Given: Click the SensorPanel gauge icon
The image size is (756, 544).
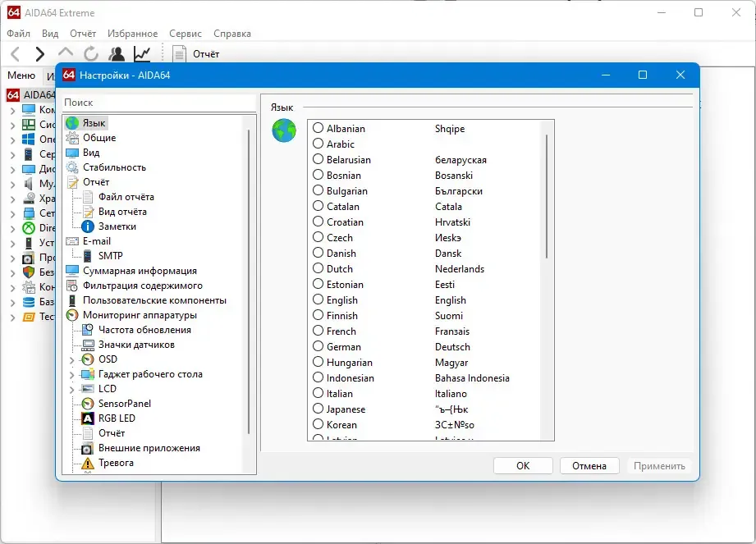Looking at the screenshot, I should click(88, 404).
